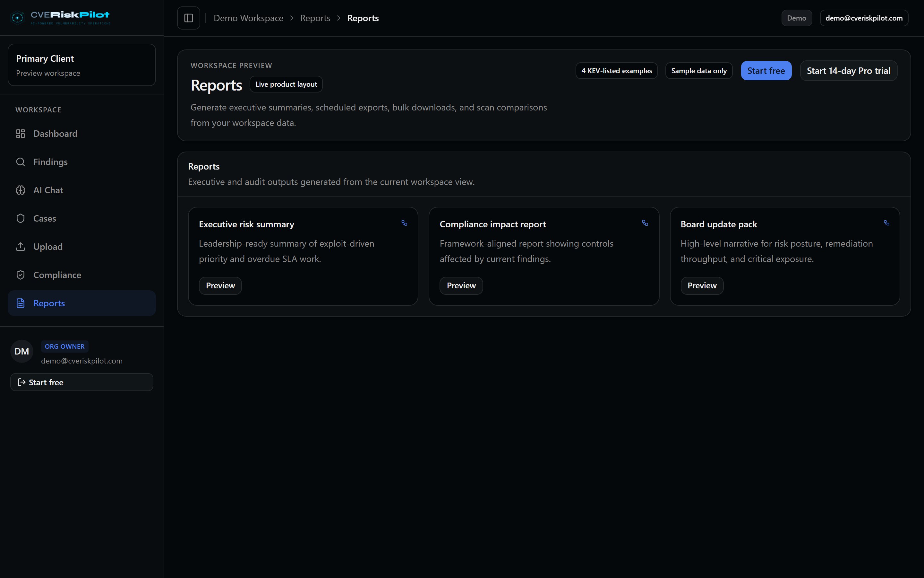This screenshot has height=578, width=924.
Task: Click the DM avatar circle
Action: 22,351
